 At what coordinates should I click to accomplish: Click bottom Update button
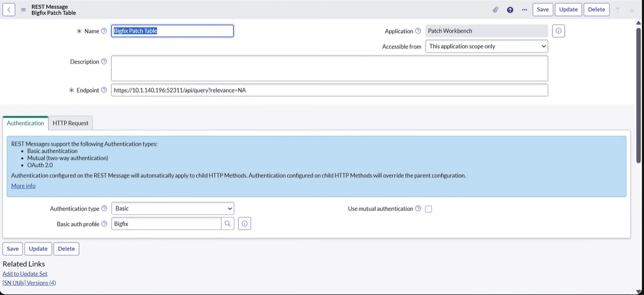pyautogui.click(x=38, y=249)
